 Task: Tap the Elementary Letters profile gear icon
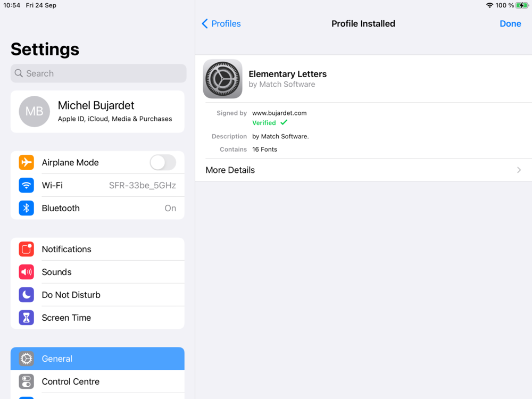click(222, 79)
